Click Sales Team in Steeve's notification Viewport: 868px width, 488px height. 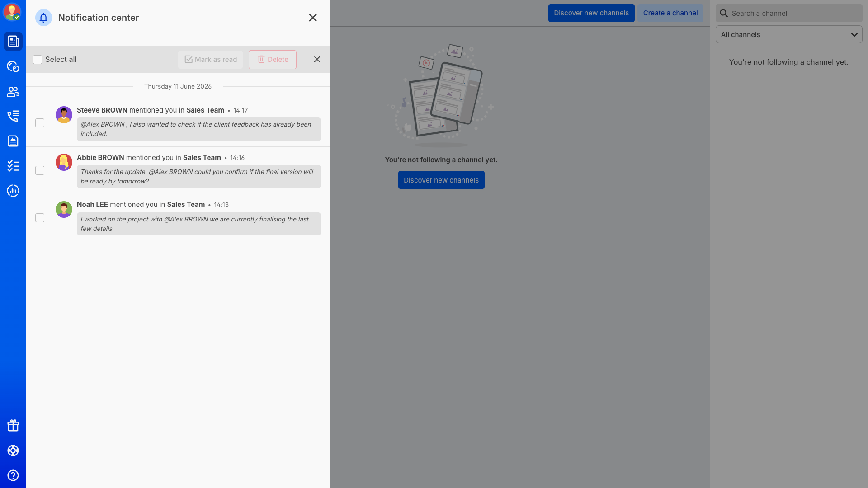tap(205, 110)
